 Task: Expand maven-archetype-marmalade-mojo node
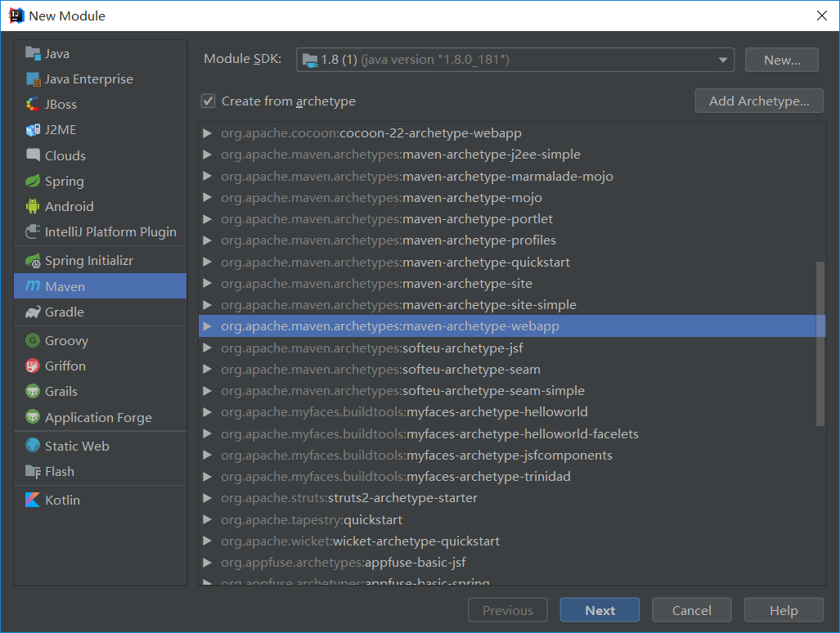(207, 176)
